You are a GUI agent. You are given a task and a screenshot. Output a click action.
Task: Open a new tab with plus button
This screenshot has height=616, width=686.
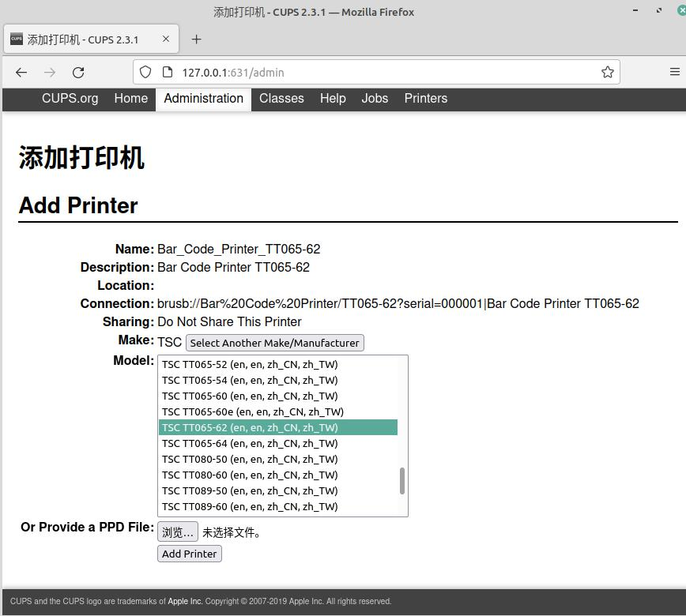(197, 39)
